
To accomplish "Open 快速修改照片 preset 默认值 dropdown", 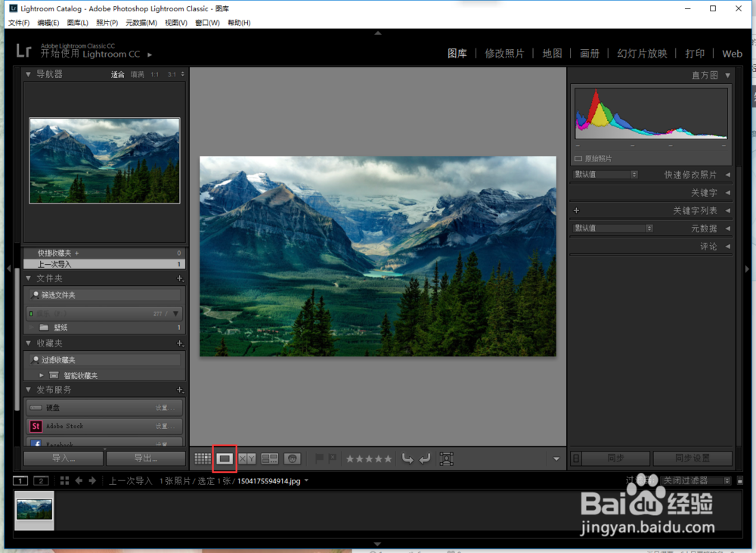I will [606, 174].
